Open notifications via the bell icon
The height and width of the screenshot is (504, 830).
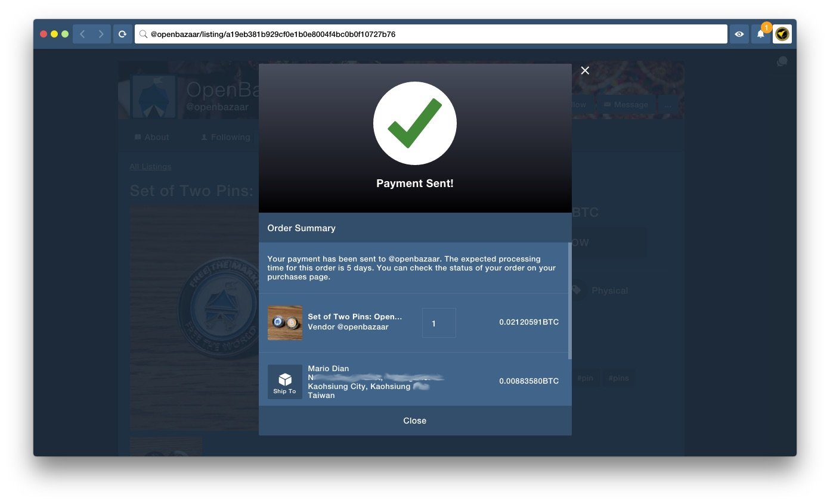coord(760,35)
